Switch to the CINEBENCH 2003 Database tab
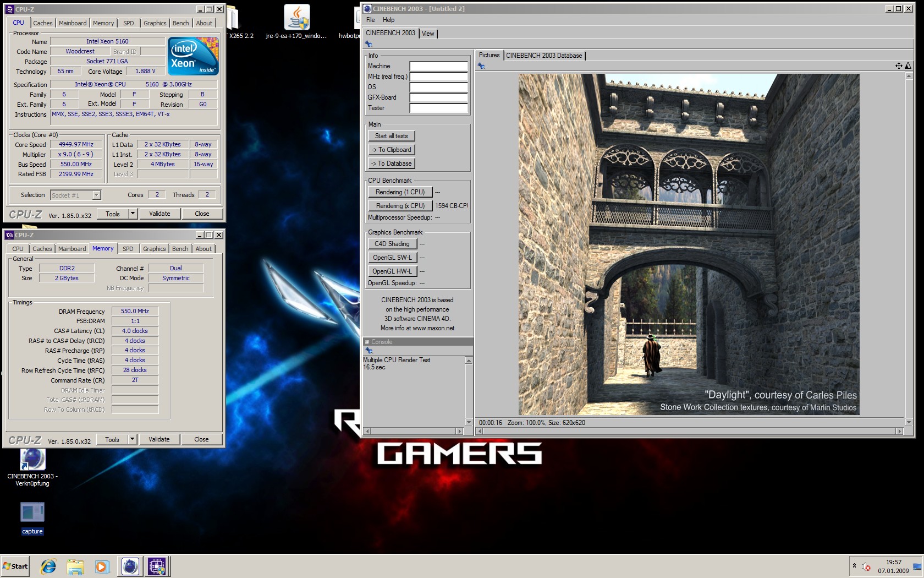The height and width of the screenshot is (578, 924). pyautogui.click(x=544, y=56)
